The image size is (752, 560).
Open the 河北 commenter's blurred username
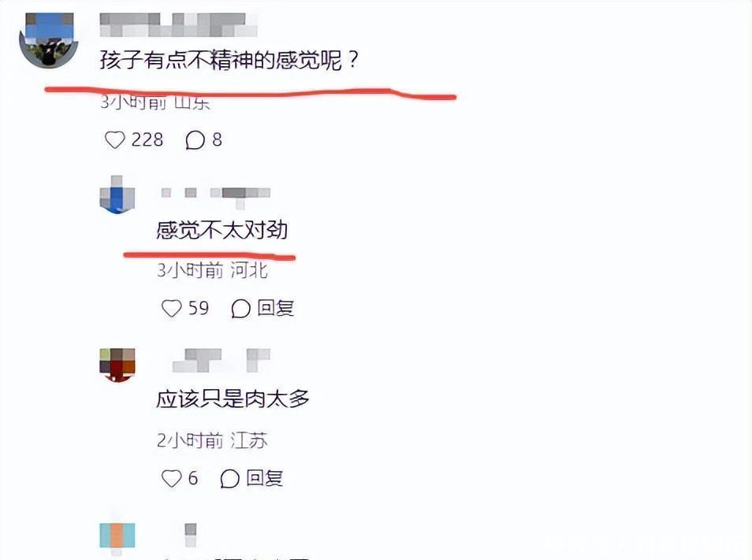tap(216, 195)
